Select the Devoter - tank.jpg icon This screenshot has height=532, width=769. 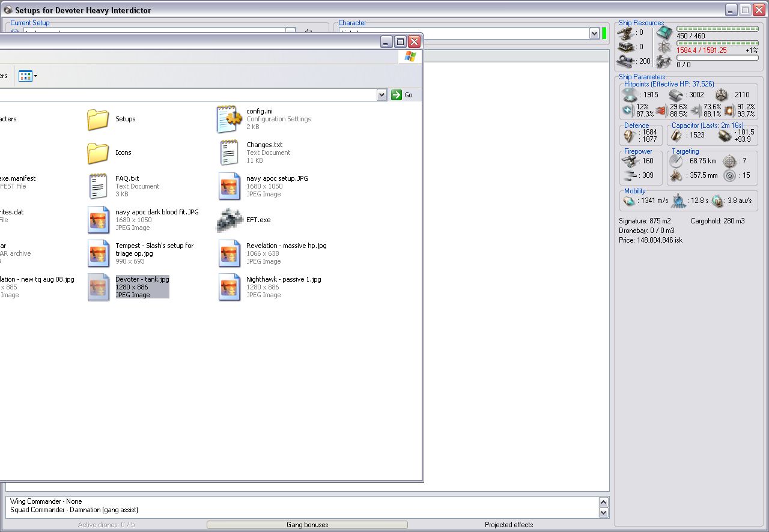point(98,288)
